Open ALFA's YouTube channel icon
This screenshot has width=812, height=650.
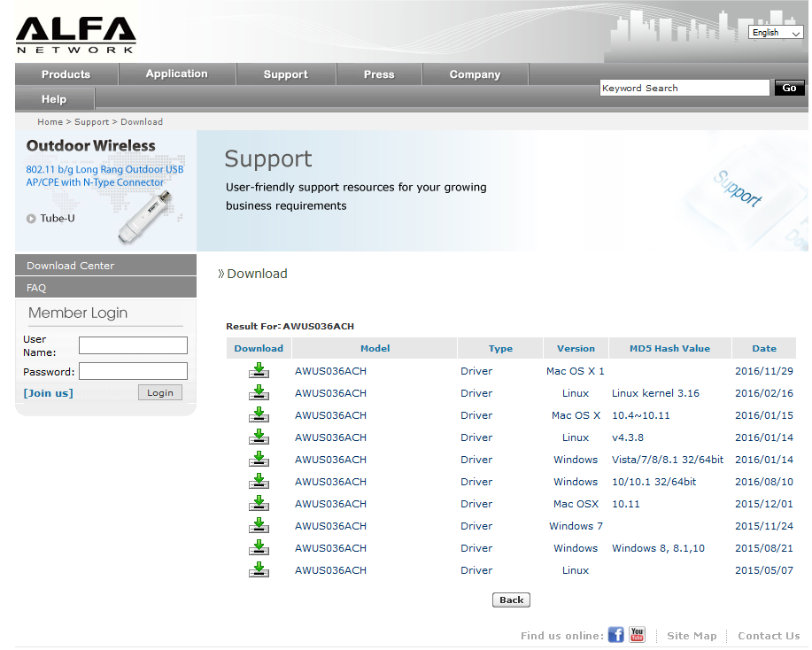637,634
